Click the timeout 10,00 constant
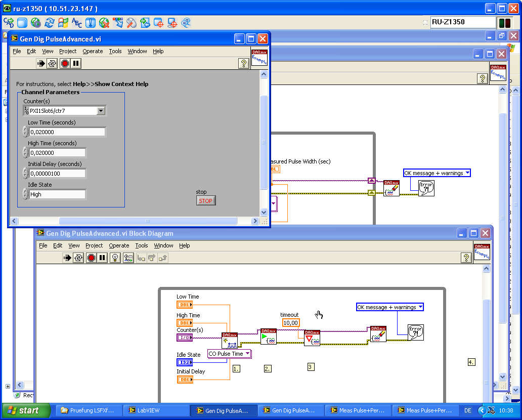 (x=291, y=323)
